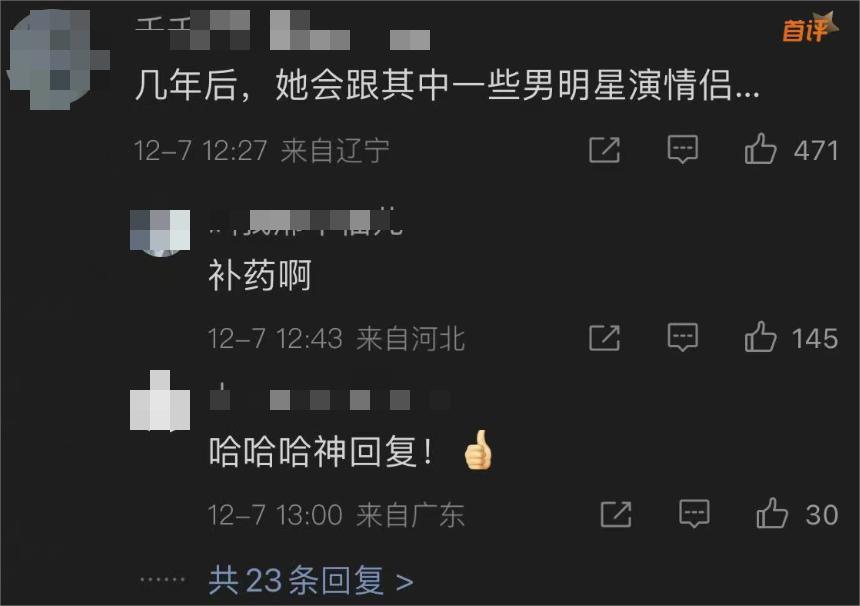
Task: Share the top comment from 辽宁
Action: [x=604, y=150]
